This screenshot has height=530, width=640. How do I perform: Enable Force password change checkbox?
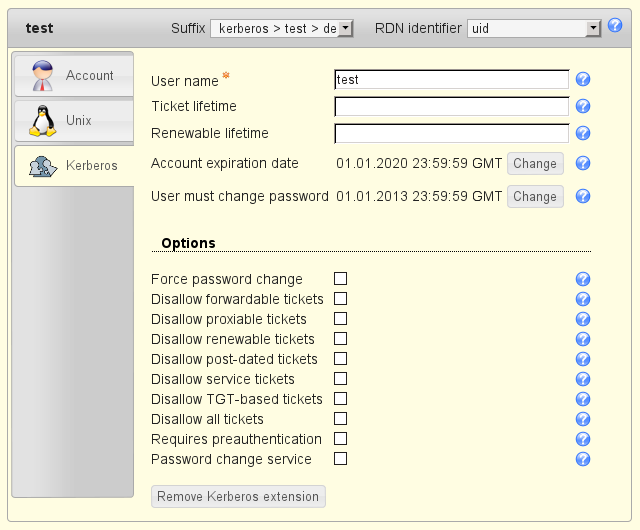click(340, 279)
